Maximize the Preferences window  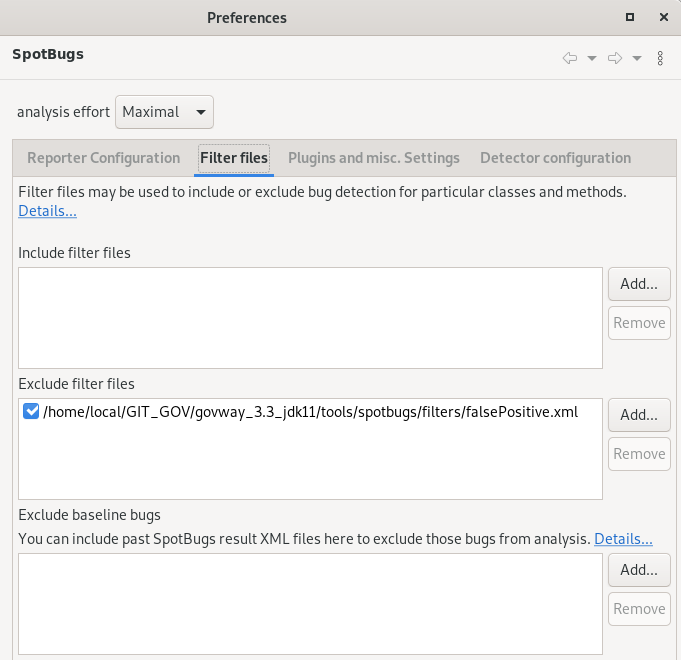[630, 17]
